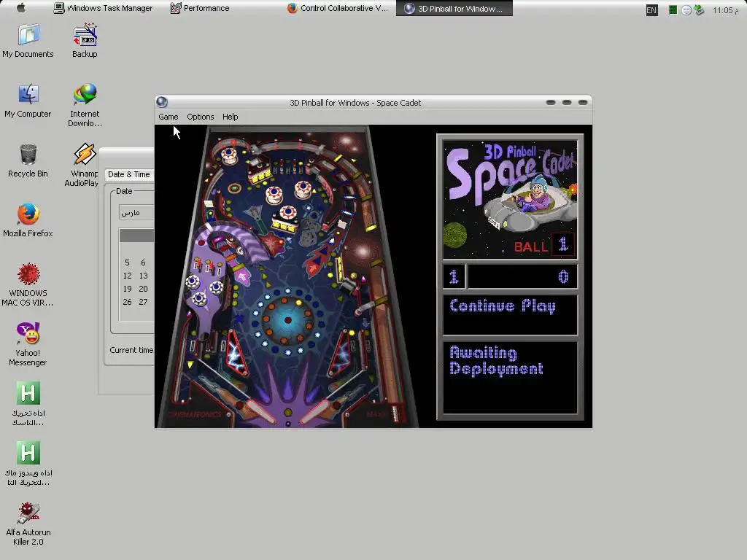
Task: Switch to Performance taskbar item
Action: point(200,8)
